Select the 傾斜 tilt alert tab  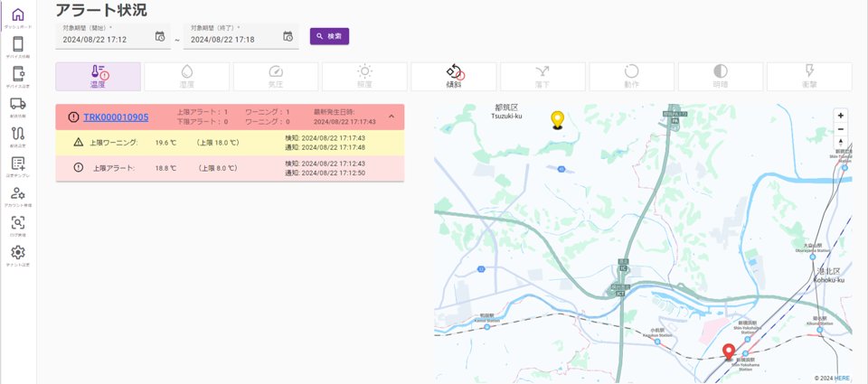454,77
